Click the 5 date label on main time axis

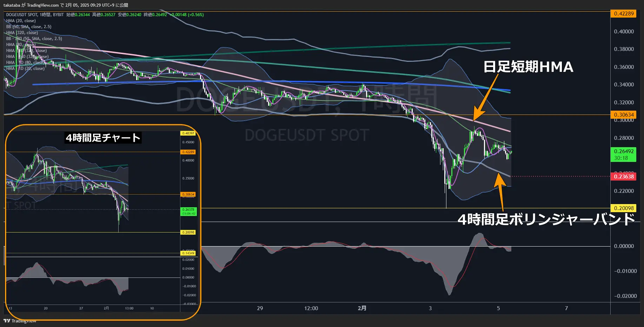pyautogui.click(x=498, y=308)
